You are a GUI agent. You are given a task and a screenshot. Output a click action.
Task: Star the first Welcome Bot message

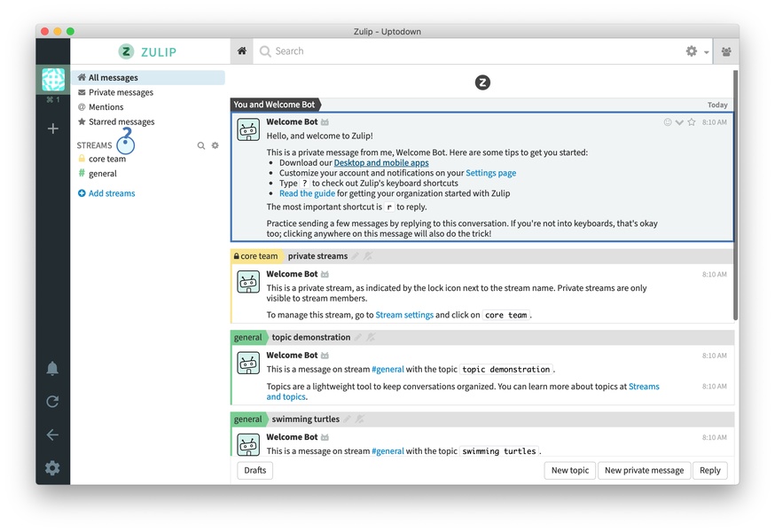692,122
